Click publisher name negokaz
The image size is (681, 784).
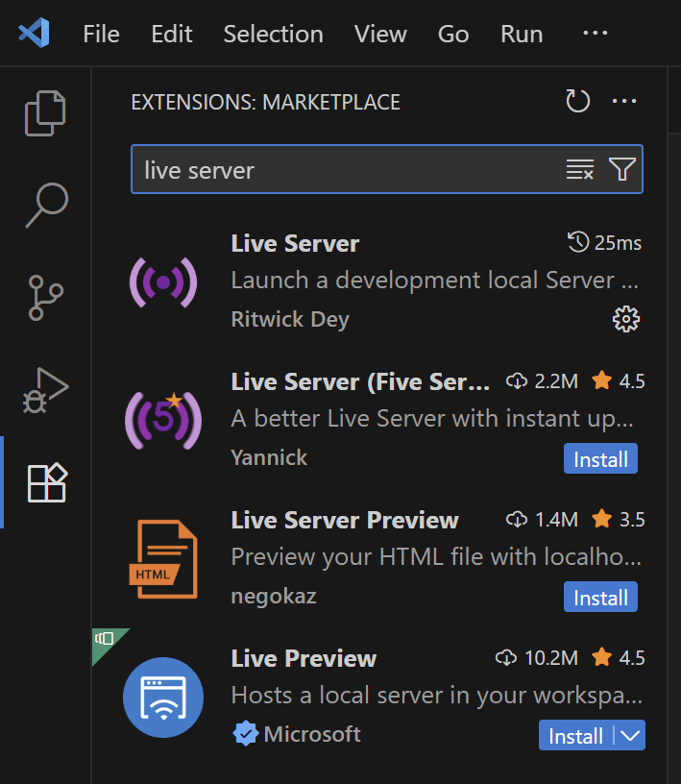point(274,597)
